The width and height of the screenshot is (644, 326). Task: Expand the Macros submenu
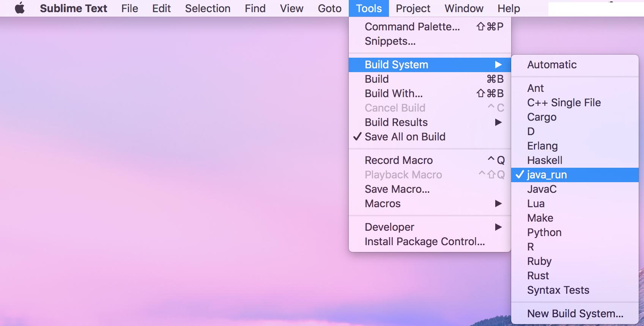(x=383, y=203)
